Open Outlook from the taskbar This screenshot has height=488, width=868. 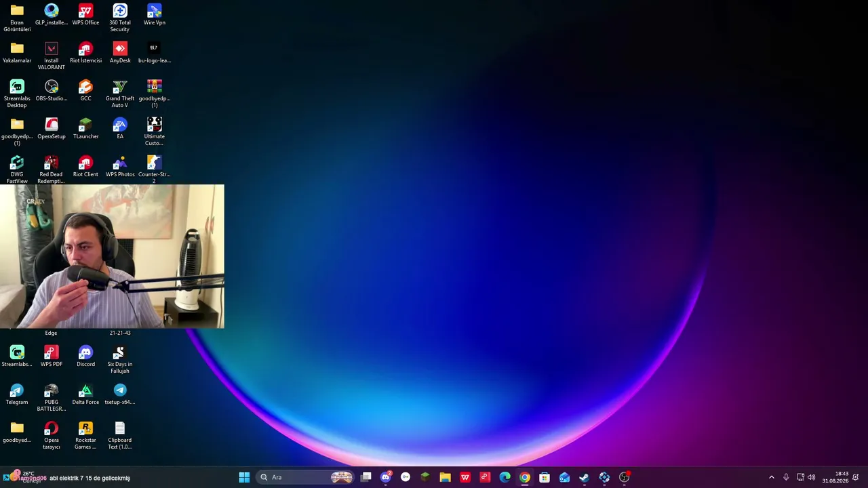(x=564, y=477)
